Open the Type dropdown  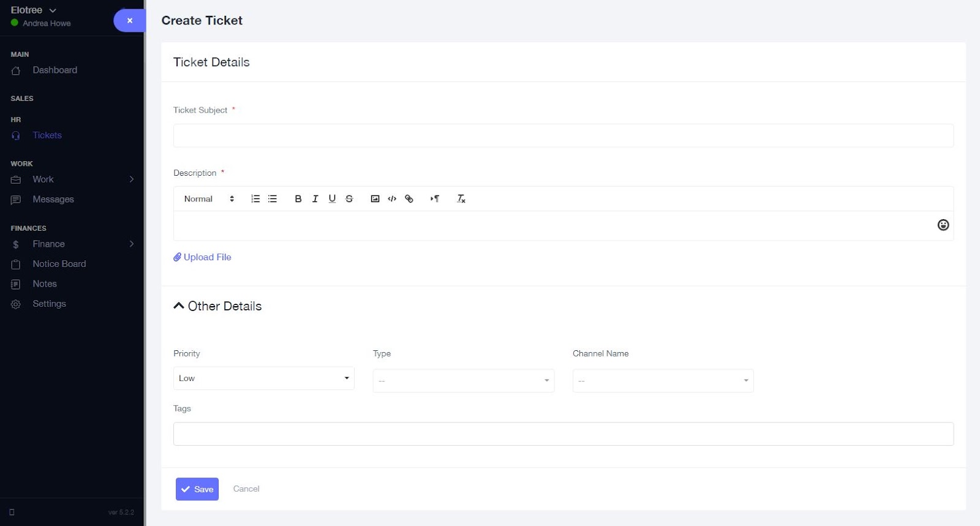(464, 381)
